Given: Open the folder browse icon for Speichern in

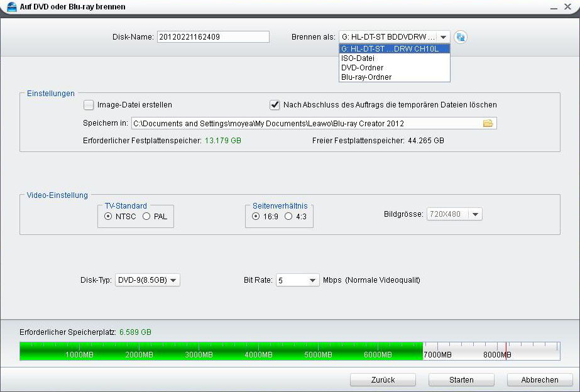Looking at the screenshot, I should tap(488, 123).
